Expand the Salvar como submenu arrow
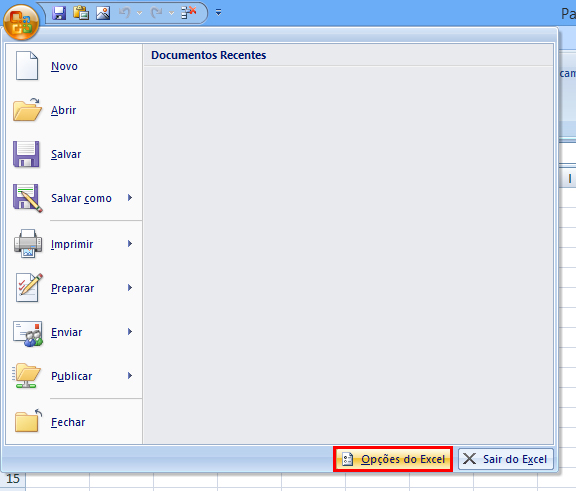 click(130, 198)
